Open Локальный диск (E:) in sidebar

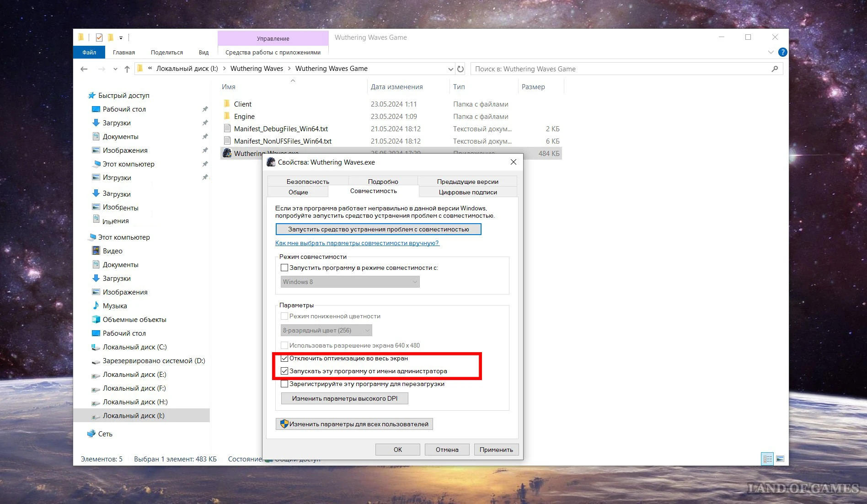tap(134, 375)
